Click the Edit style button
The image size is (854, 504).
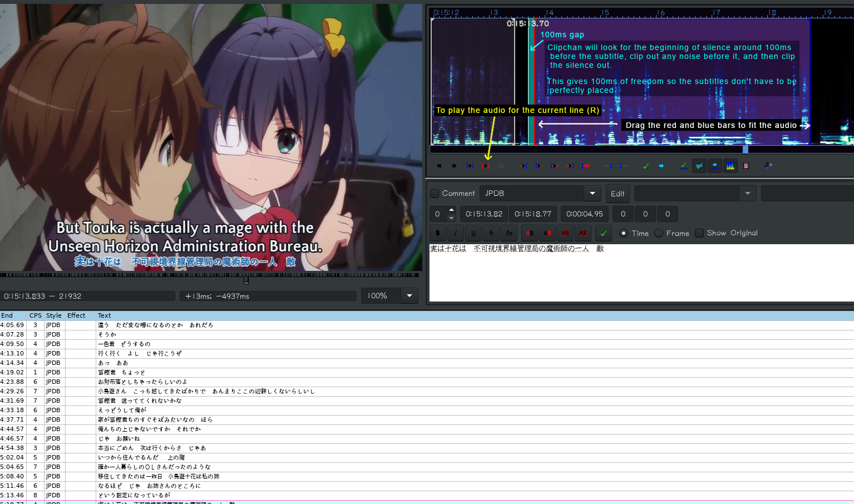618,194
